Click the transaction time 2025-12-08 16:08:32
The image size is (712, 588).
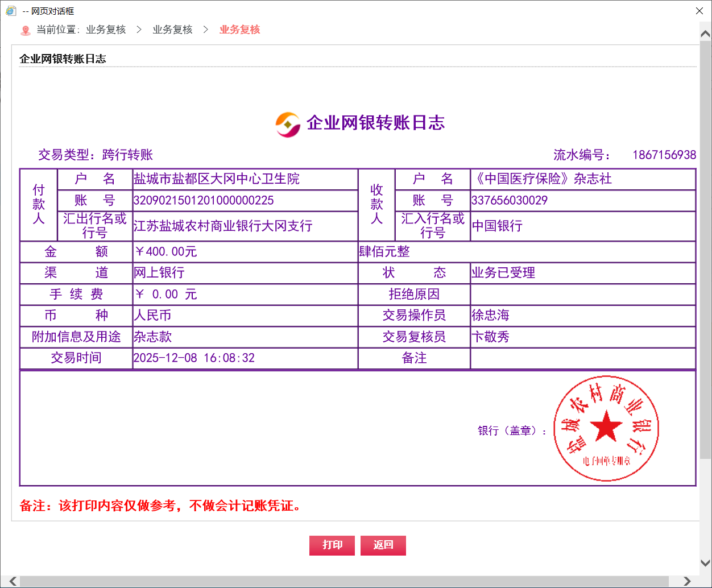point(194,358)
